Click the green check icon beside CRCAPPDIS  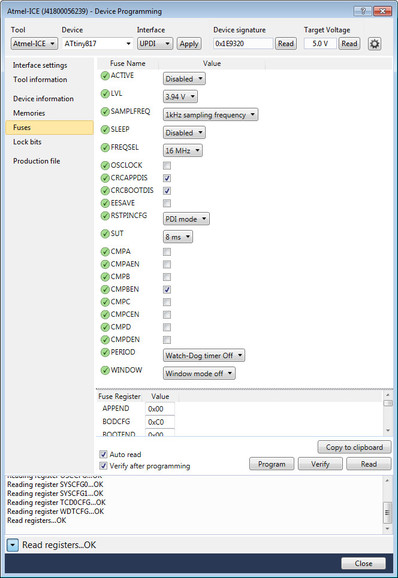click(x=105, y=178)
